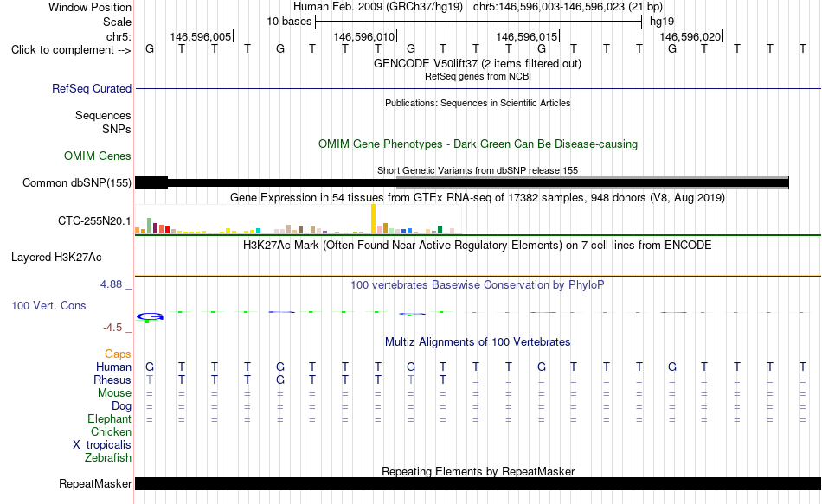Open the RefSeq Curated track label
The height and width of the screenshot is (504, 822).
91,88
